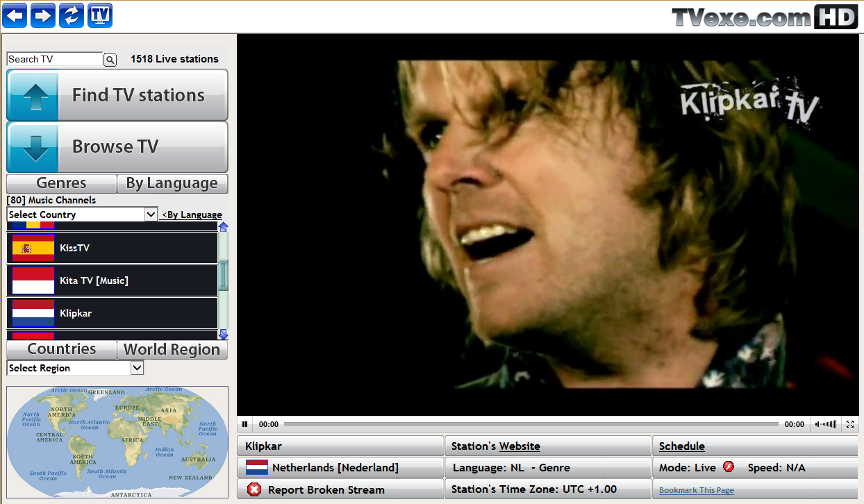This screenshot has width=864, height=504.
Task: Open the World Region tab
Action: pos(172,349)
